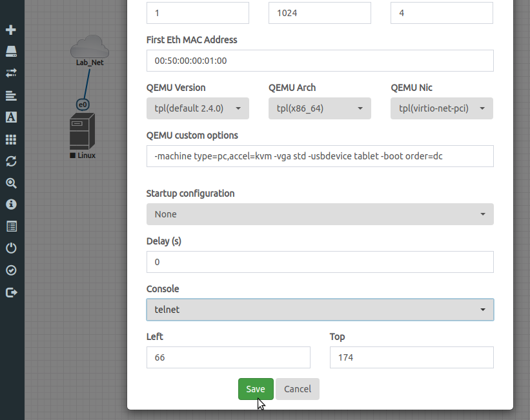Image resolution: width=530 pixels, height=420 pixels.
Task: Click the green Save button
Action: click(x=256, y=389)
